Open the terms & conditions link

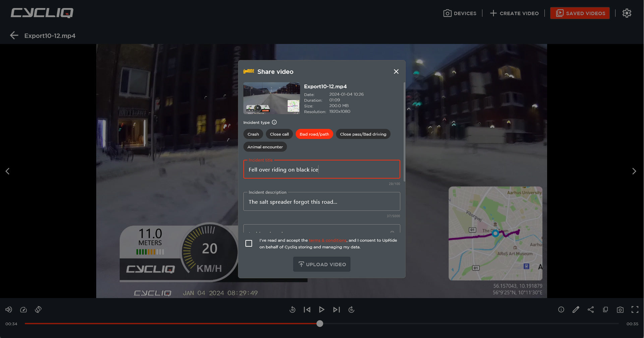328,240
